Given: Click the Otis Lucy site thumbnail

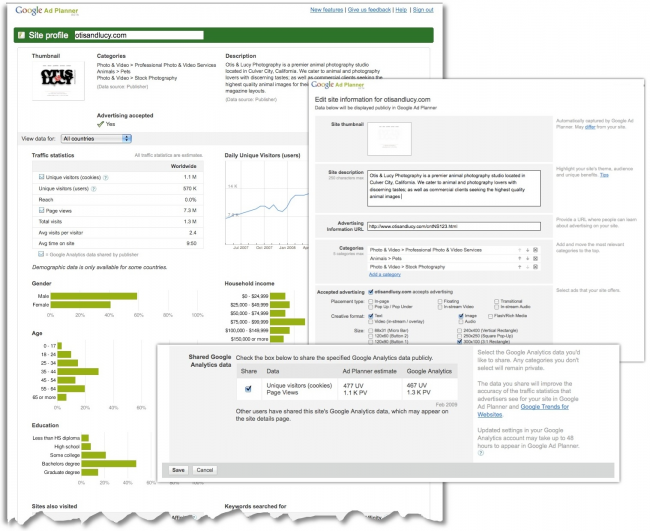Looking at the screenshot, I should (58, 81).
